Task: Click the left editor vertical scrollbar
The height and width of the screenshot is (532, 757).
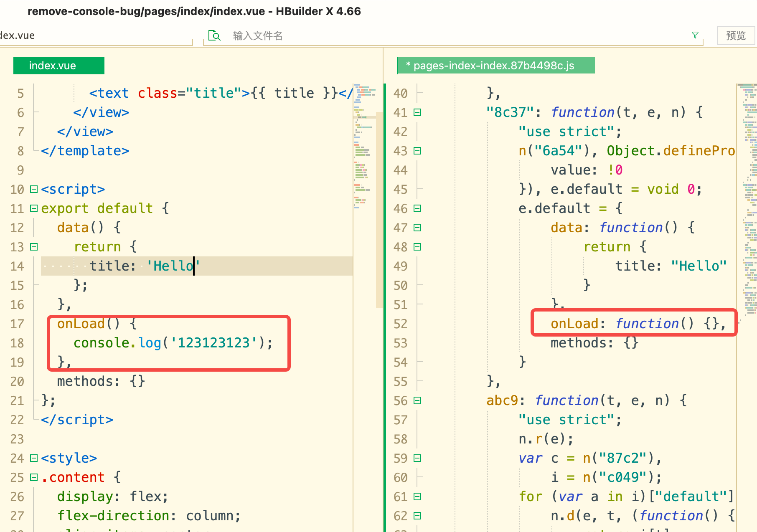Action: click(379, 210)
